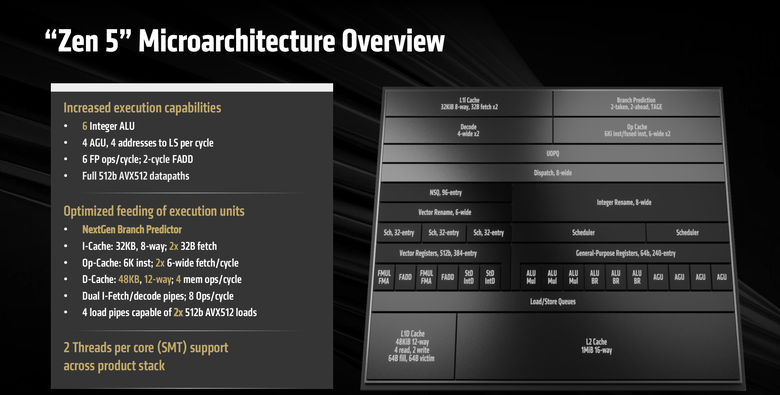The height and width of the screenshot is (395, 780).
Task: Select the "Branch Prediction" diagram block
Action: (636, 103)
